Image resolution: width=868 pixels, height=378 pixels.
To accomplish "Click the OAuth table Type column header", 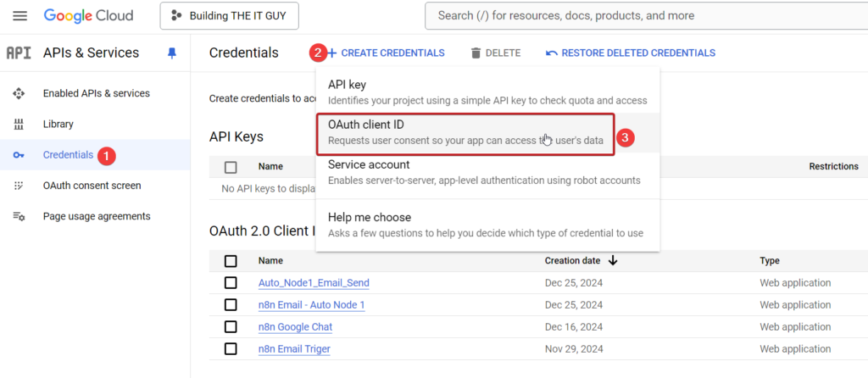I will point(770,261).
